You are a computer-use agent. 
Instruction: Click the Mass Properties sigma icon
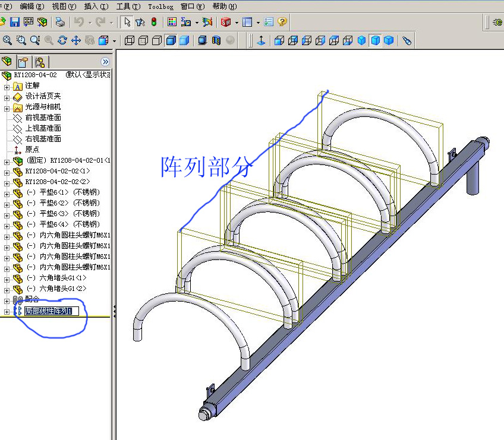[x=186, y=22]
